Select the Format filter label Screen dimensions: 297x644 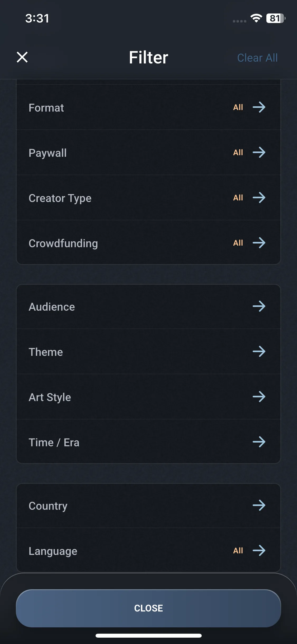(46, 108)
